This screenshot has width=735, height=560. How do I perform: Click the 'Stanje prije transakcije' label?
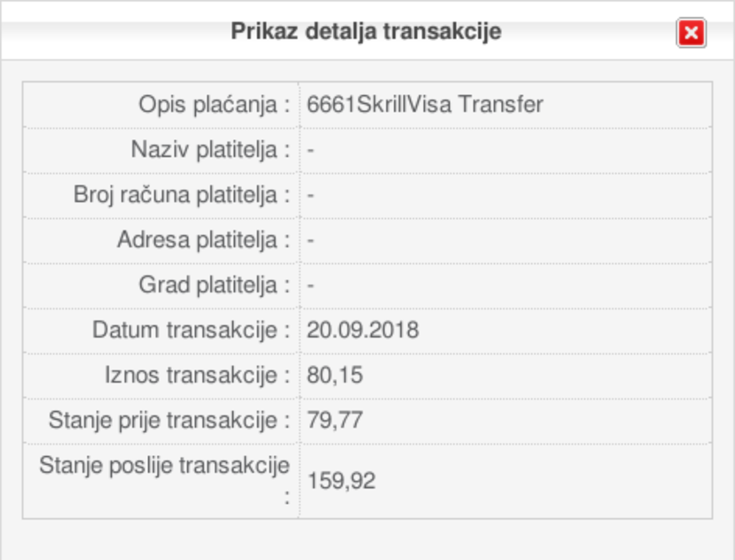pyautogui.click(x=169, y=420)
